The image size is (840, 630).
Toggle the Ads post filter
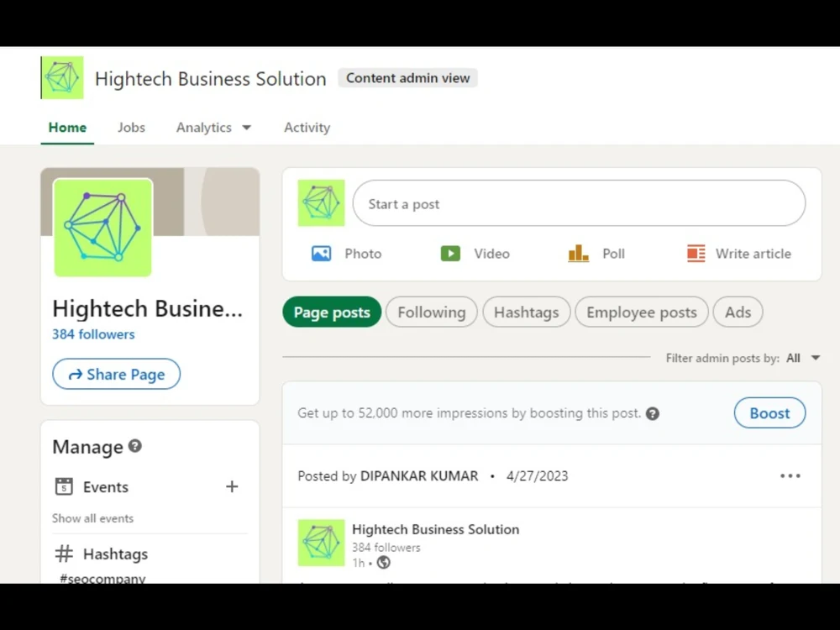[x=738, y=312]
